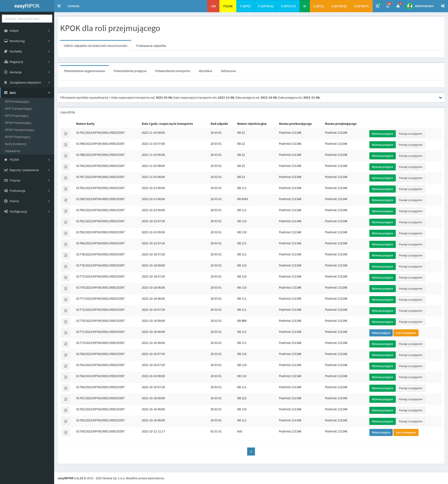Expand the Konfiguracja menu
The width and height of the screenshot is (448, 484).
click(x=27, y=211)
